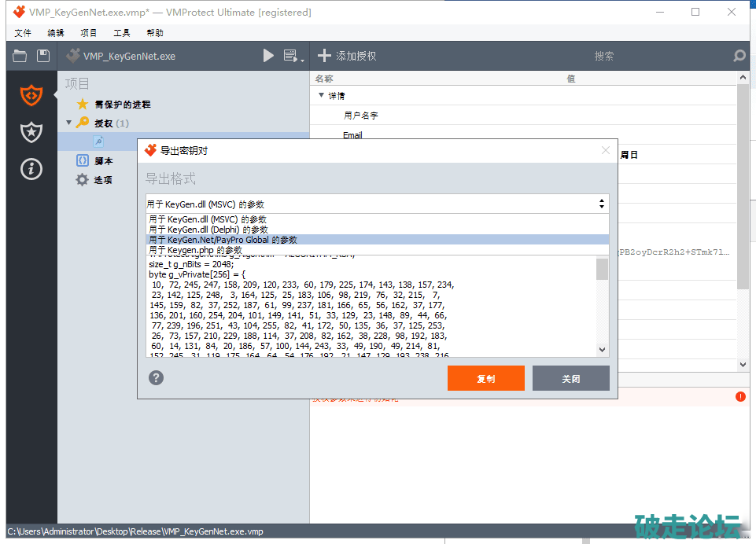The width and height of the screenshot is (756, 544).
Task: Open the 文件 menu
Action: [x=23, y=33]
